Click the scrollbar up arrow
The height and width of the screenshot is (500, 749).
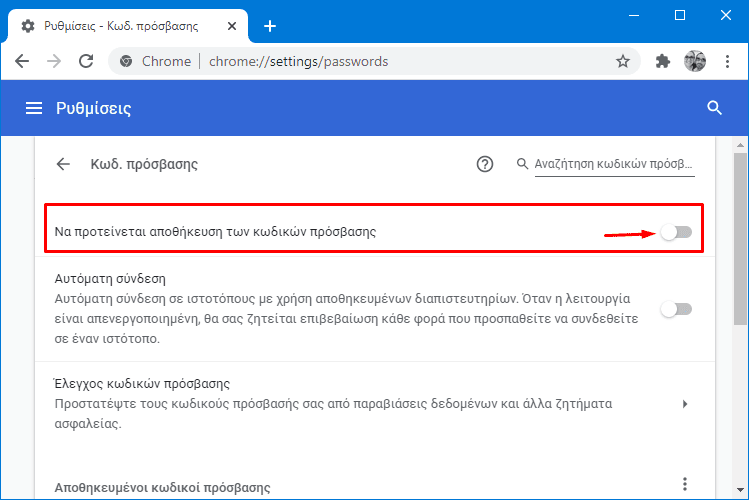[740, 145]
